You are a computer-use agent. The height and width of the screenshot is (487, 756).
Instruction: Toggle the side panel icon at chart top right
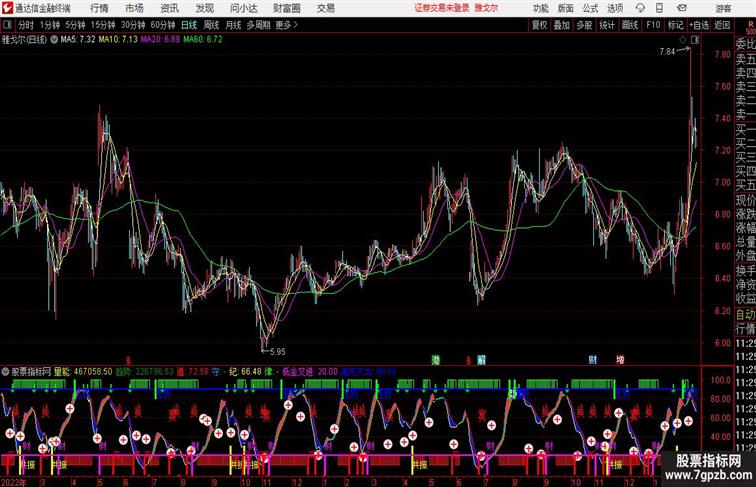(695, 40)
